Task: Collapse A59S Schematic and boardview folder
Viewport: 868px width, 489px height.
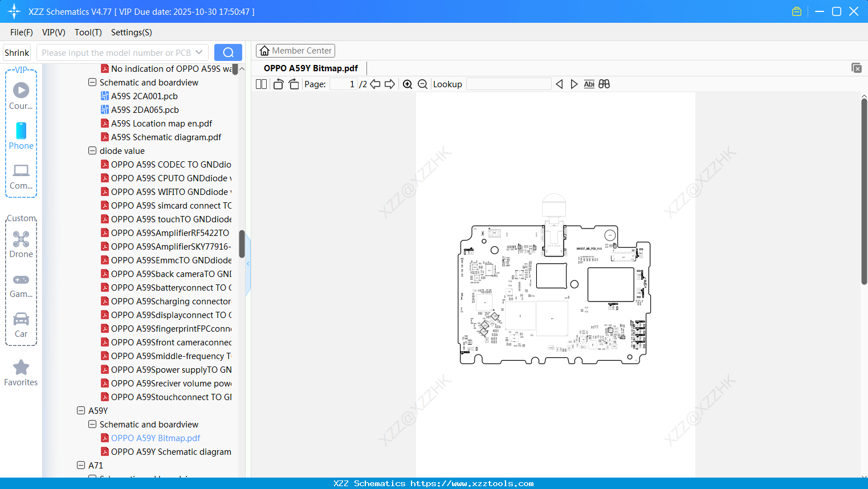Action: point(92,82)
